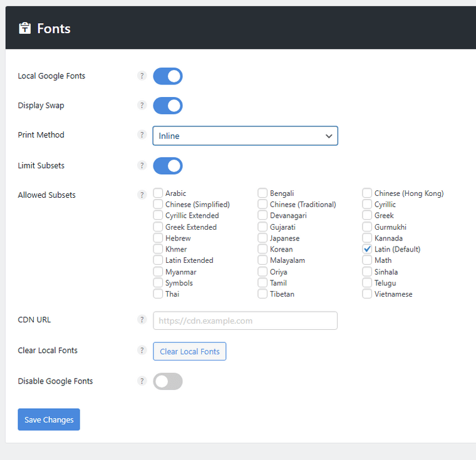Toggle Display Swap switch
The width and height of the screenshot is (476, 460).
click(168, 106)
